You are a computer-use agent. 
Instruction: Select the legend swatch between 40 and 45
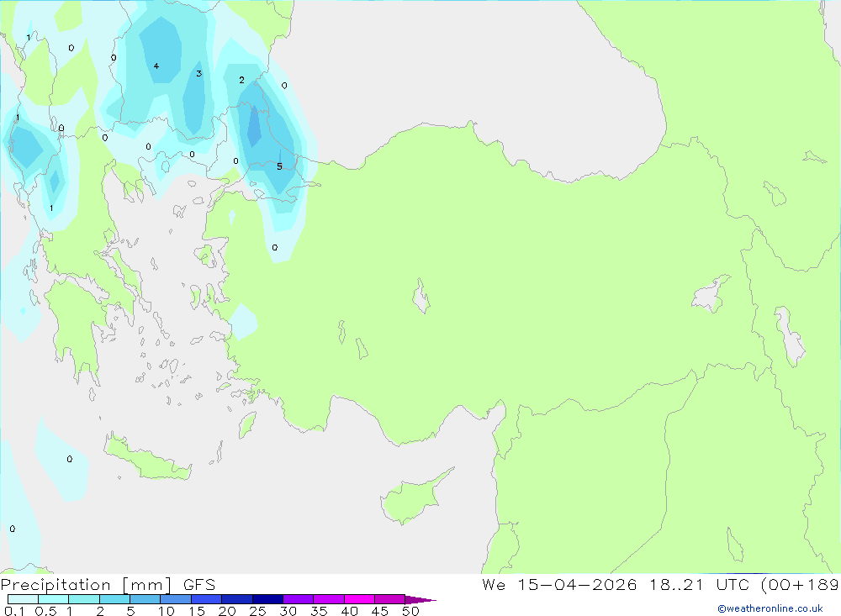(359, 599)
